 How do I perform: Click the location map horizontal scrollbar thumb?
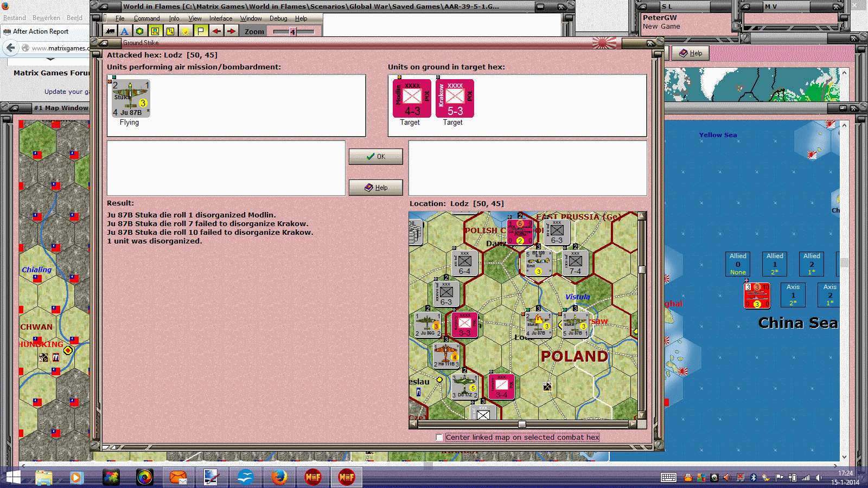[x=522, y=425]
